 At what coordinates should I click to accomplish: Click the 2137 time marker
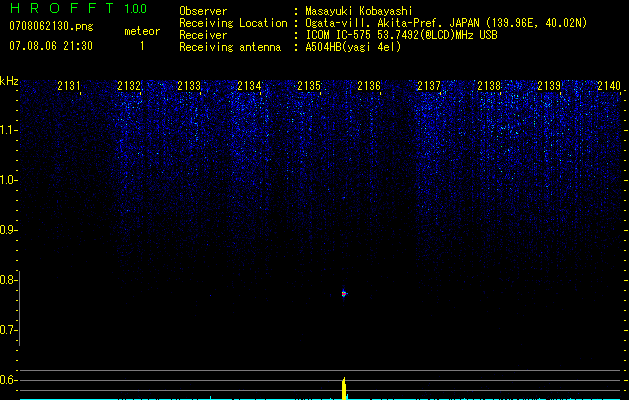pyautogui.click(x=429, y=86)
